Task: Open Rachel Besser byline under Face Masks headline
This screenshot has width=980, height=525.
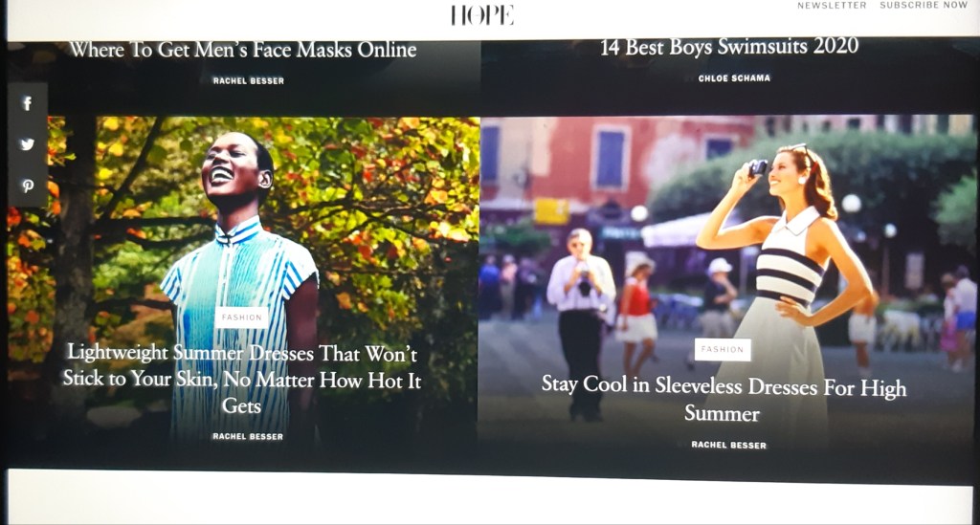Action: 248,81
